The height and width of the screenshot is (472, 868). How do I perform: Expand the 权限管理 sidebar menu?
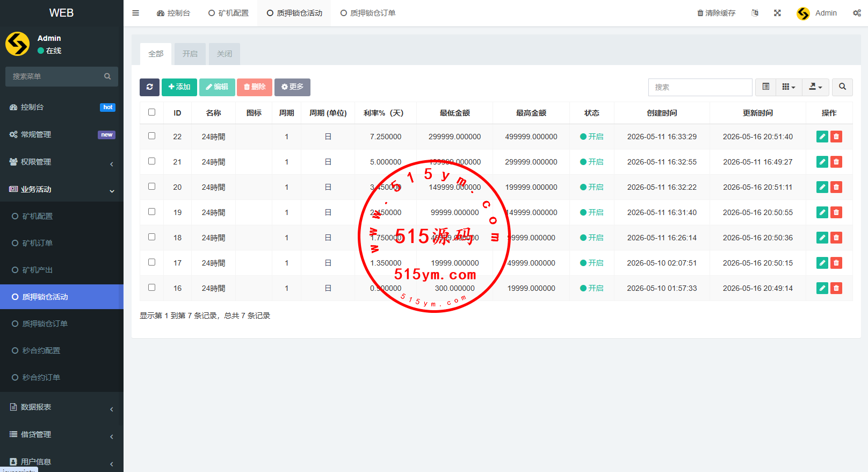pos(62,162)
